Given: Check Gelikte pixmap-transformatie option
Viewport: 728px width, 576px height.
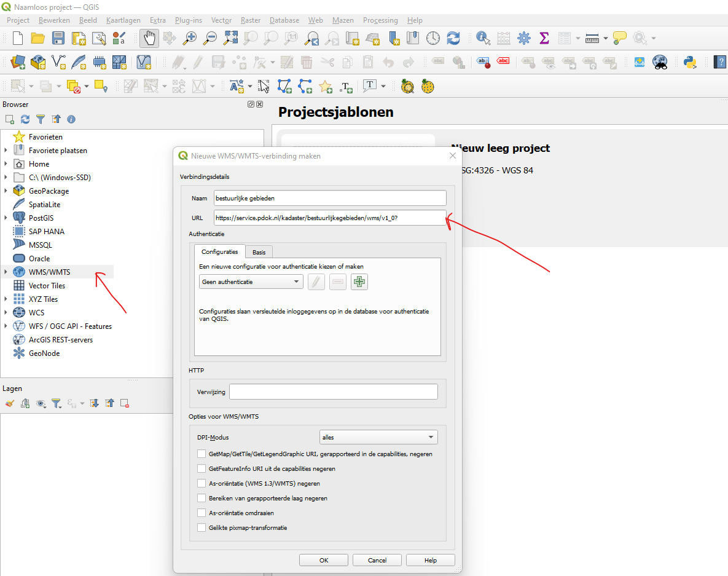Looking at the screenshot, I should [202, 527].
